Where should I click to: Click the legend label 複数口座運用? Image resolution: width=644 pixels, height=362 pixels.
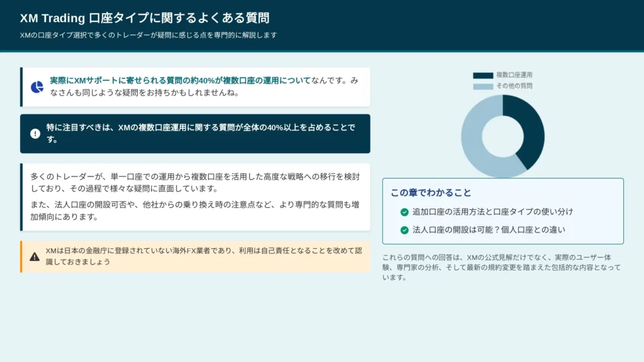[514, 75]
